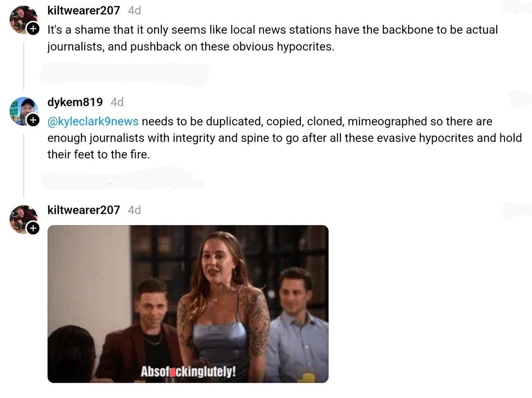Open dykem819 username link
Image resolution: width=532 pixels, height=398 pixels.
(x=75, y=102)
